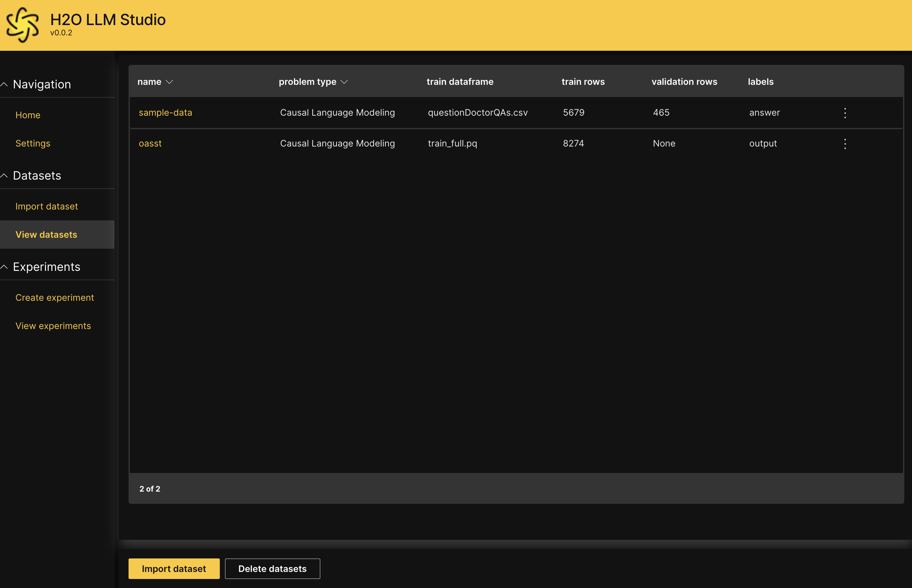Click Import dataset bottom button

[x=174, y=569]
